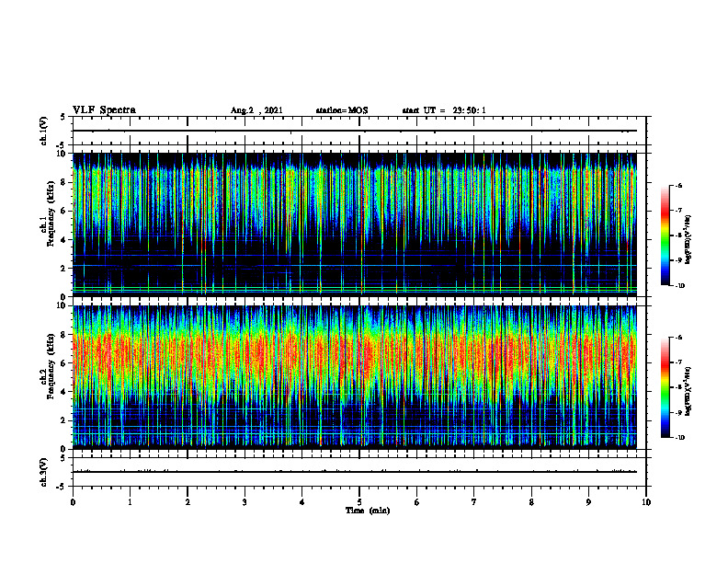This screenshot has height=563, width=728.
Task: Select the "start UT = 23:50: 1" text
Action: click(x=444, y=110)
